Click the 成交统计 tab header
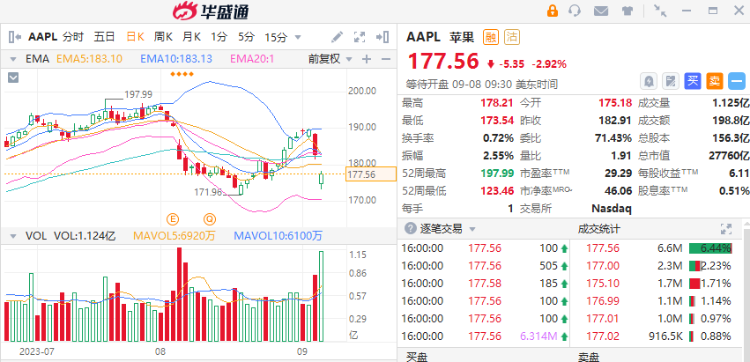Image resolution: width=750 pixels, height=362 pixels. [599, 229]
